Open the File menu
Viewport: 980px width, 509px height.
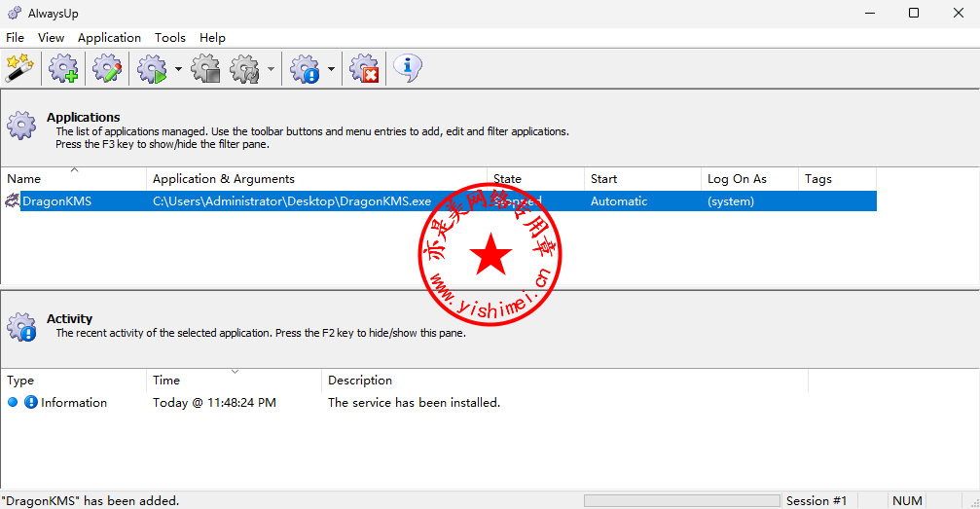16,38
